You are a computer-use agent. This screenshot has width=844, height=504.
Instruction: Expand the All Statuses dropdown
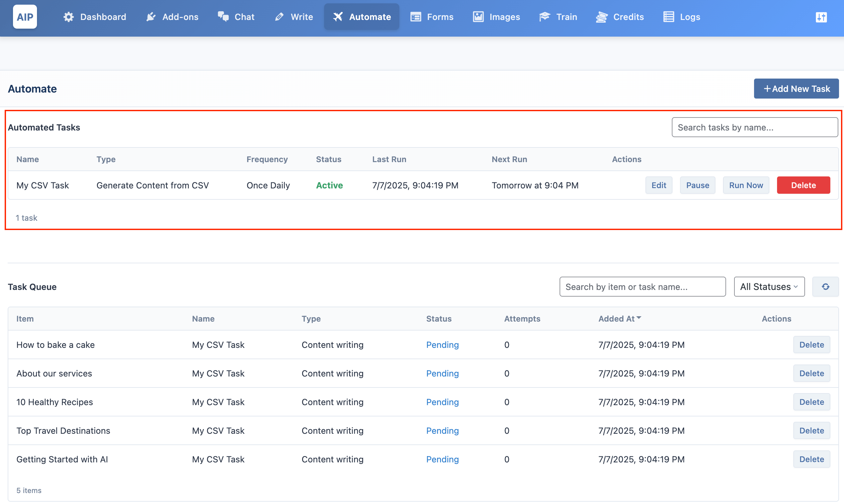(x=769, y=287)
